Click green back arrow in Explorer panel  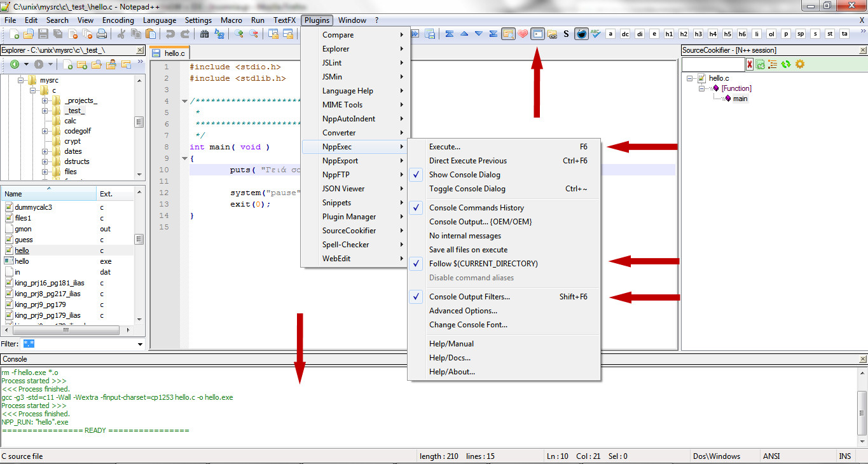click(x=14, y=64)
